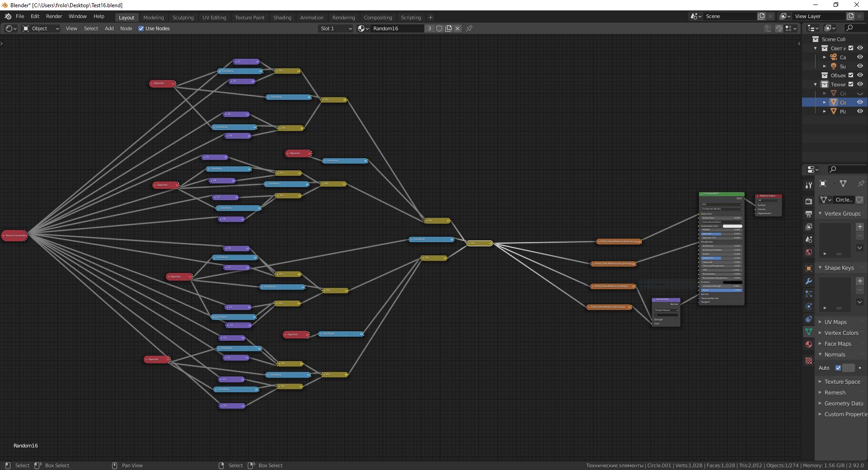Open the Physics properties tab icon

(x=809, y=306)
